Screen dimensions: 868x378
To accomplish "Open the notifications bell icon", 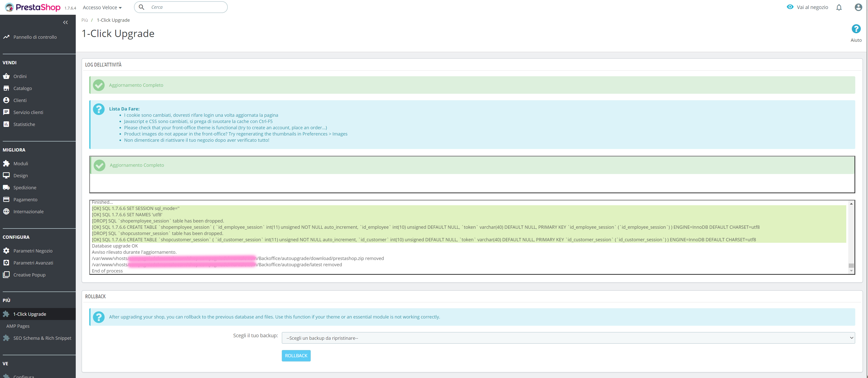I will 839,7.
